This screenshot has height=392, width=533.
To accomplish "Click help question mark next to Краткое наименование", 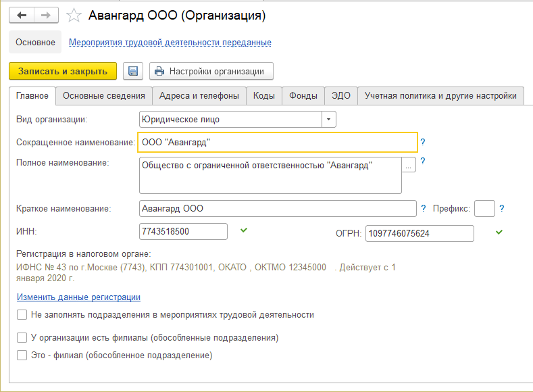I will click(424, 209).
